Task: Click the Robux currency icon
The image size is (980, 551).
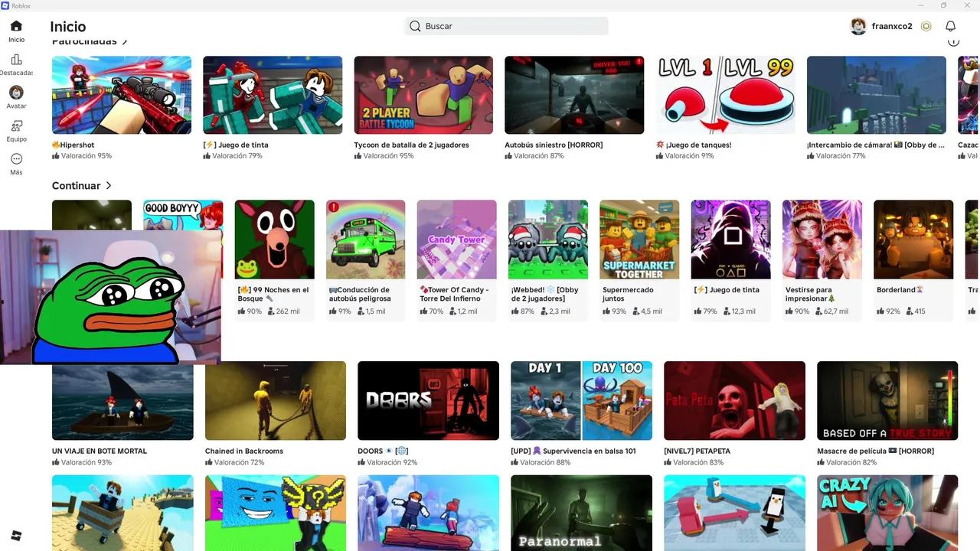Action: (x=926, y=26)
